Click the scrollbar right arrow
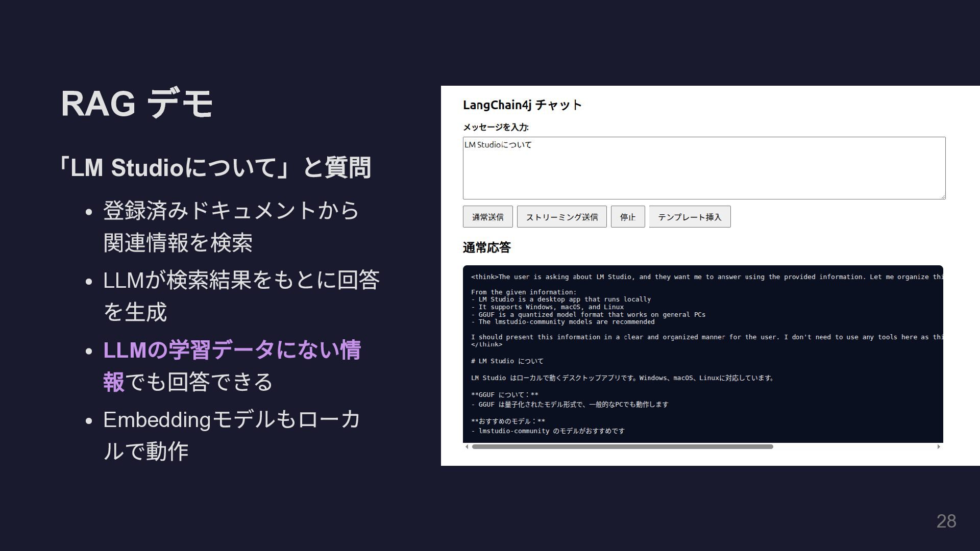Image resolution: width=980 pixels, height=551 pixels. tap(939, 447)
